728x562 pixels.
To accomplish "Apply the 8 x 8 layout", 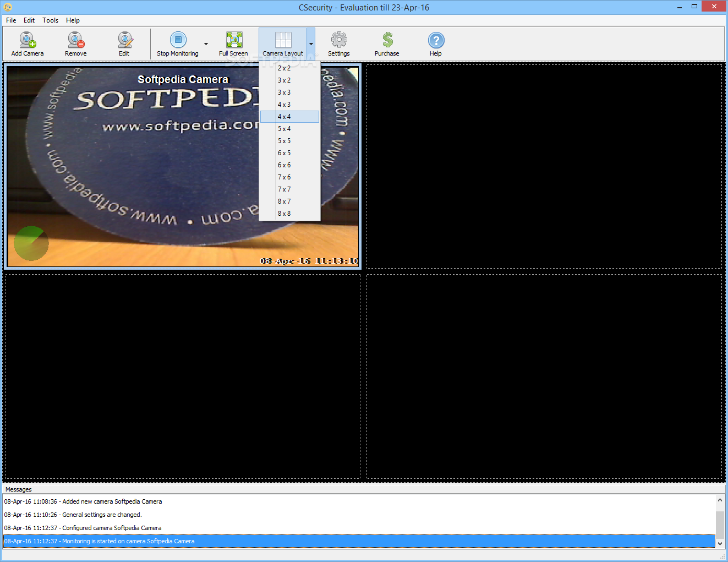I will (289, 214).
